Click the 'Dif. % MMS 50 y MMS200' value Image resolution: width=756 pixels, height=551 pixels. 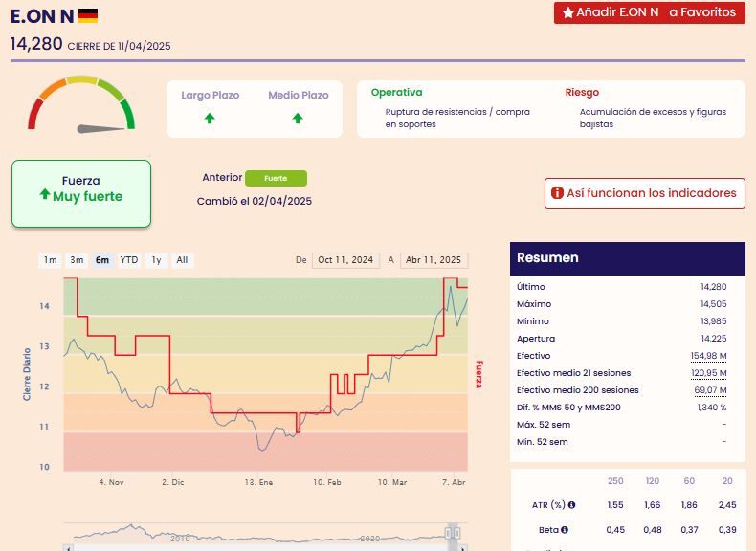coord(712,408)
